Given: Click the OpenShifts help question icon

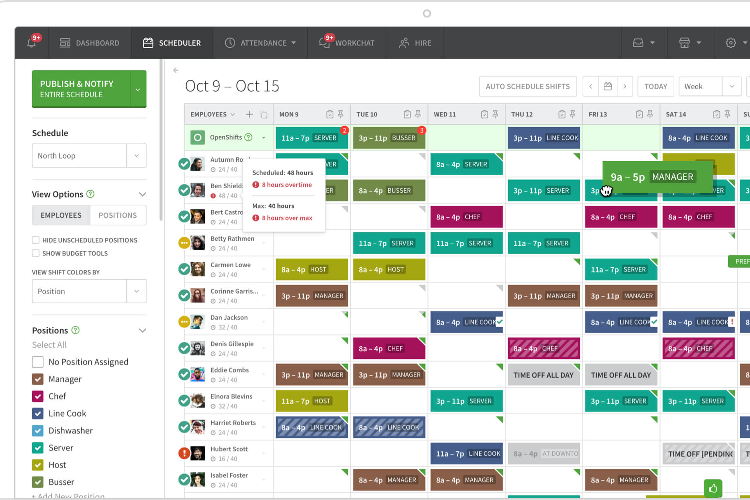Looking at the screenshot, I should 248,137.
